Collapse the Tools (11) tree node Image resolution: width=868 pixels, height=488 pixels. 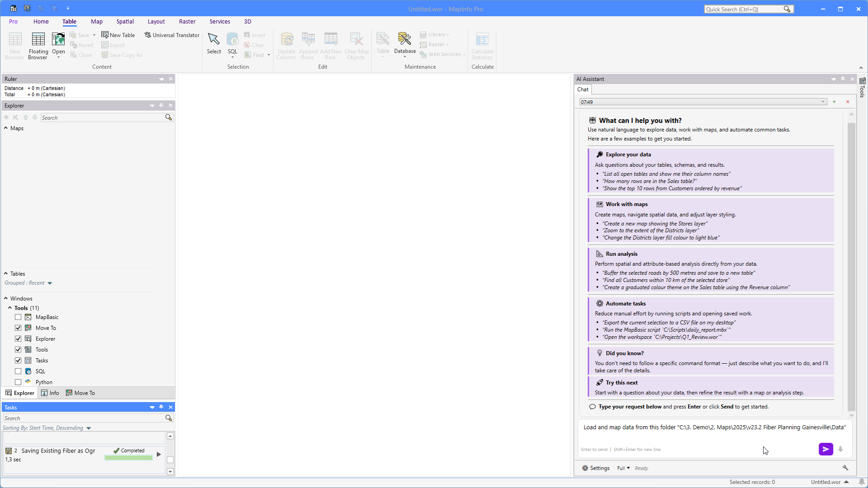pos(10,308)
